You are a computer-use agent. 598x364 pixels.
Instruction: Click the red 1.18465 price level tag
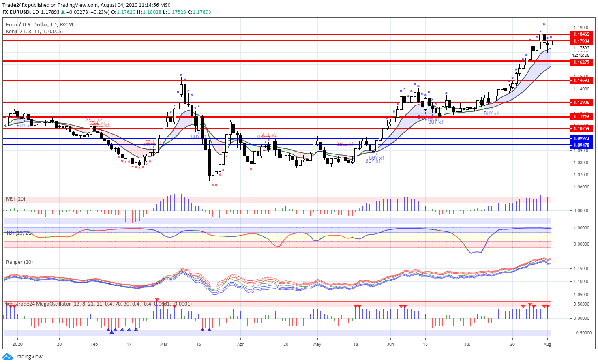581,34
